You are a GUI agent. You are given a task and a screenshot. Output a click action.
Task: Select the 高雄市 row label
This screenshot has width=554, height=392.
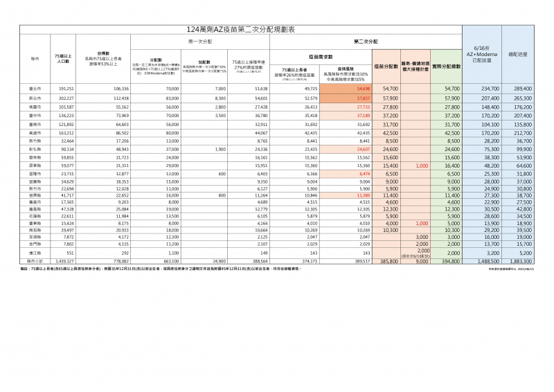point(35,132)
